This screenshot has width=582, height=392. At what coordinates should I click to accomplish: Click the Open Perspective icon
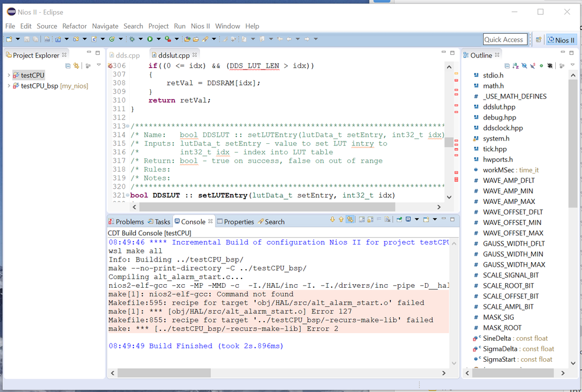tap(539, 40)
